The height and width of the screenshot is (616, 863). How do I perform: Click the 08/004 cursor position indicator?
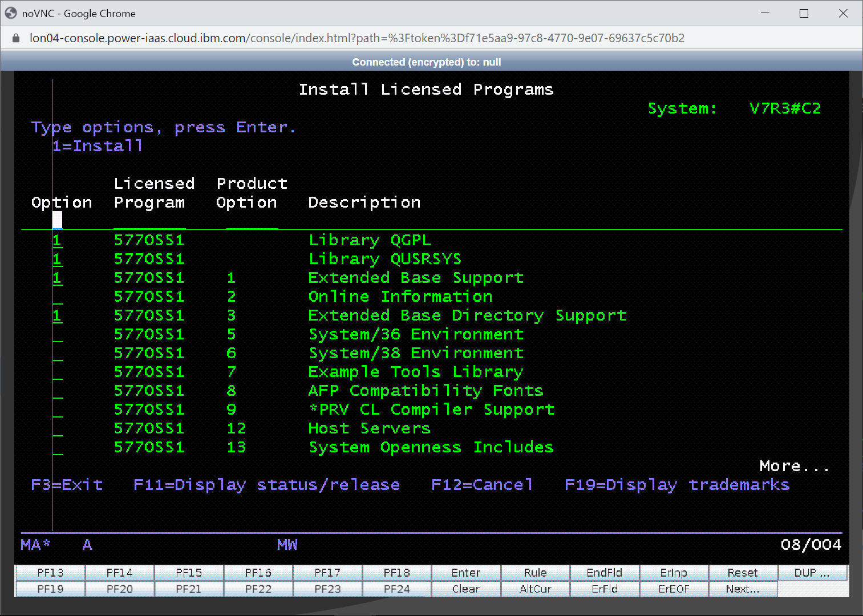811,545
